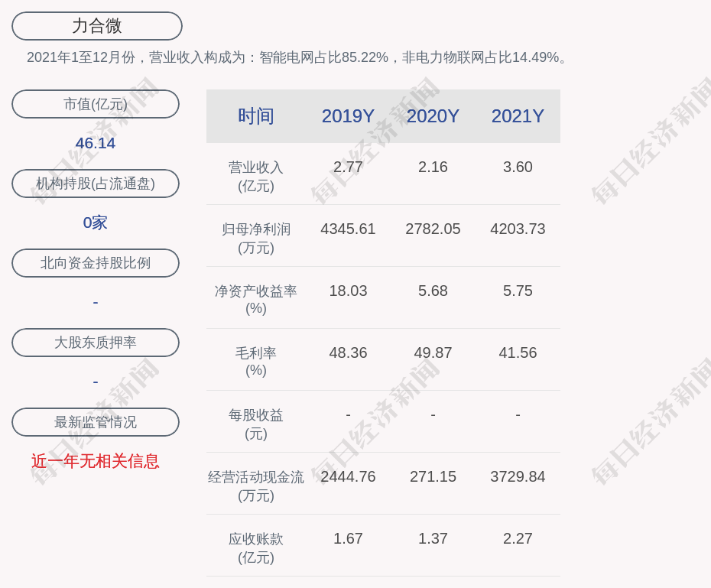
Task: Click the market value 46.14
Action: click(x=96, y=143)
